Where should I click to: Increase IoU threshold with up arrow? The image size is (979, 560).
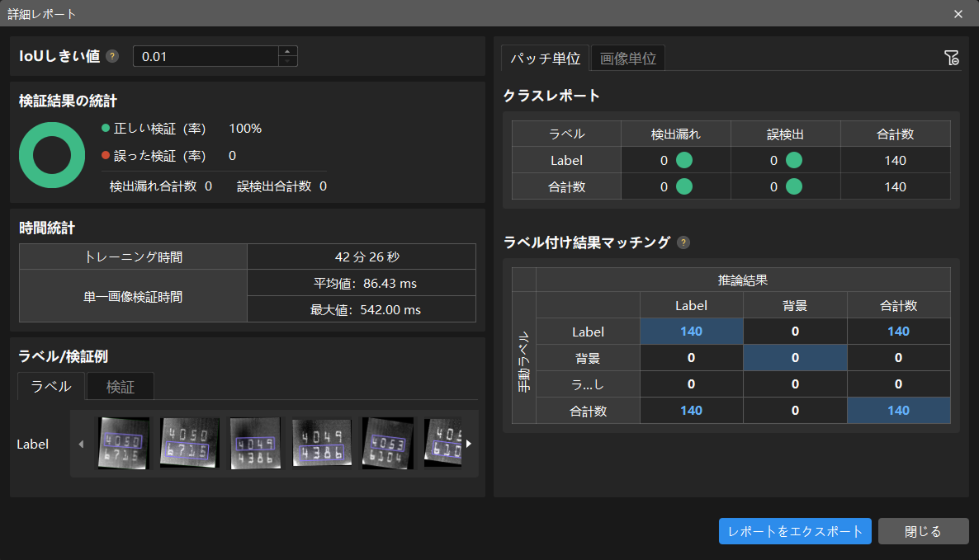287,51
